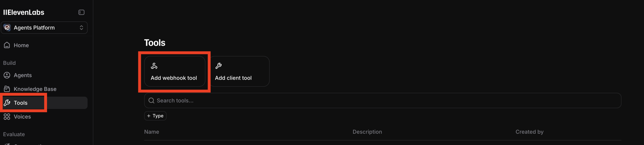The width and height of the screenshot is (644, 145).
Task: Click the Agents face icon
Action: tap(7, 75)
